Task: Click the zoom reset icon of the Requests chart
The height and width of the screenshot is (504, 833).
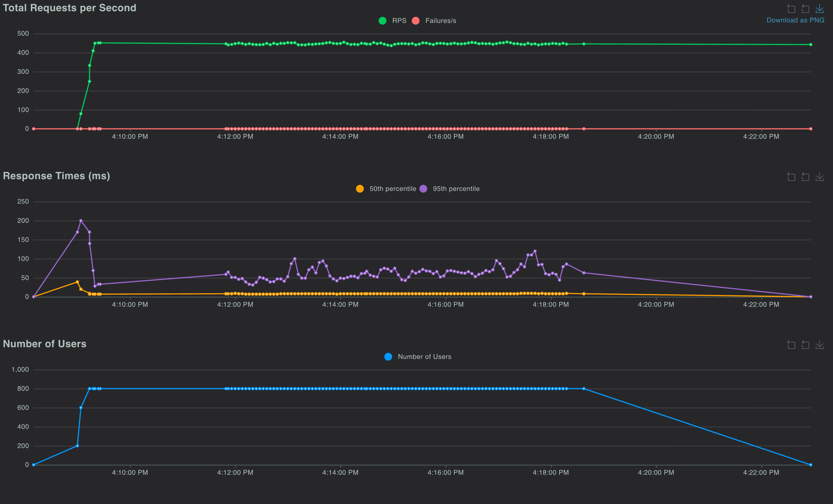Action: pyautogui.click(x=805, y=8)
